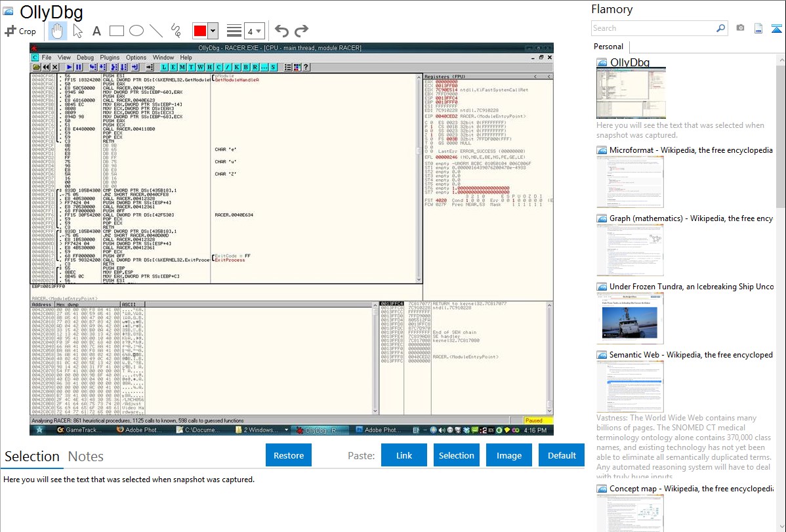Click the OllyDbg L (log window) button
Screen dimensions: 786x532
164,67
